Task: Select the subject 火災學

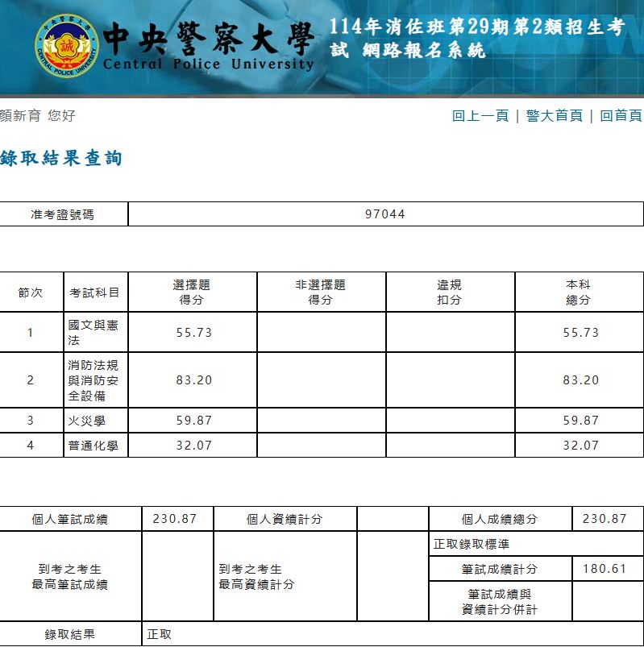Action: click(87, 421)
